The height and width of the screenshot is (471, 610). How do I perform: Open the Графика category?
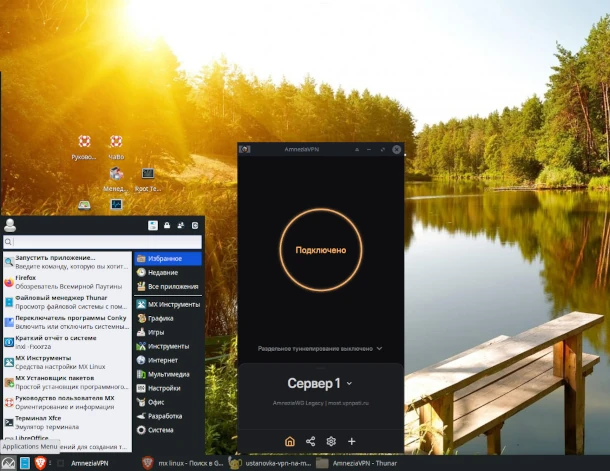[x=168, y=319]
